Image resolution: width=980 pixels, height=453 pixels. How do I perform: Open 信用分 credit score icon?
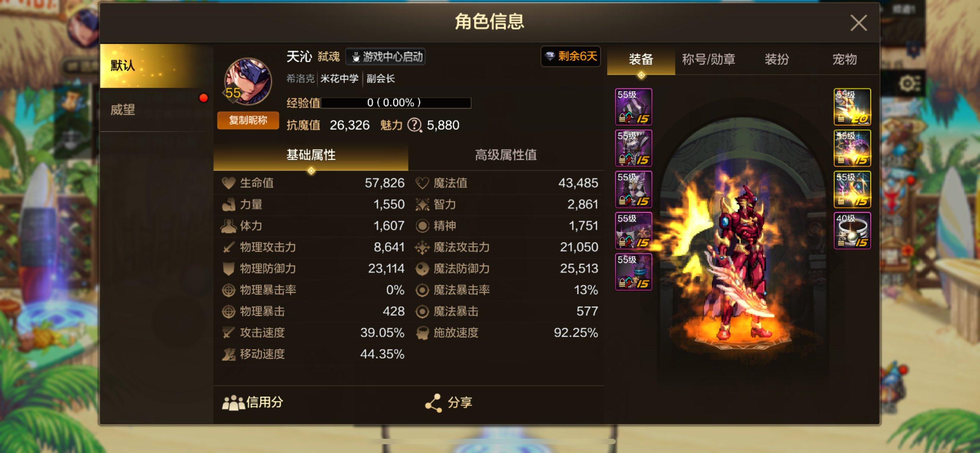233,403
